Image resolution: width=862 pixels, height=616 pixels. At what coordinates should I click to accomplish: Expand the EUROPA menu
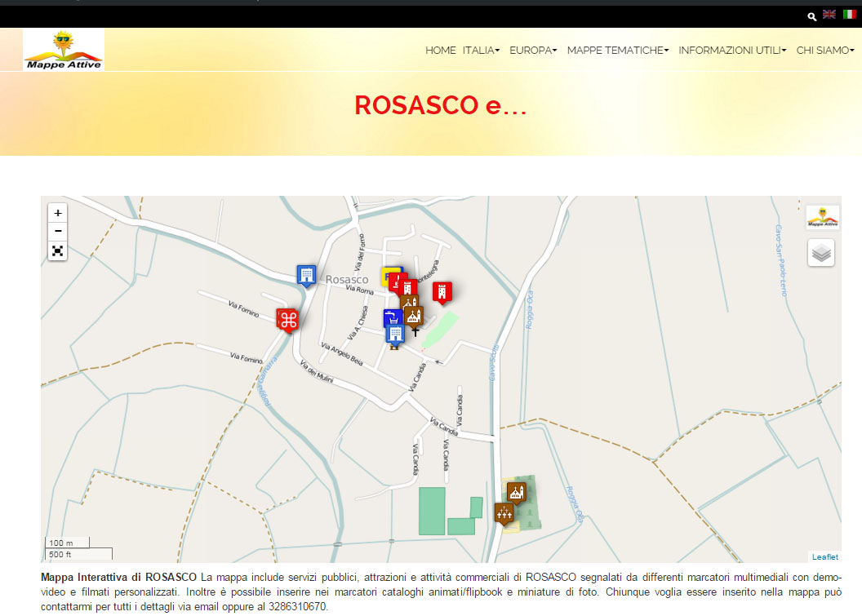coord(533,50)
